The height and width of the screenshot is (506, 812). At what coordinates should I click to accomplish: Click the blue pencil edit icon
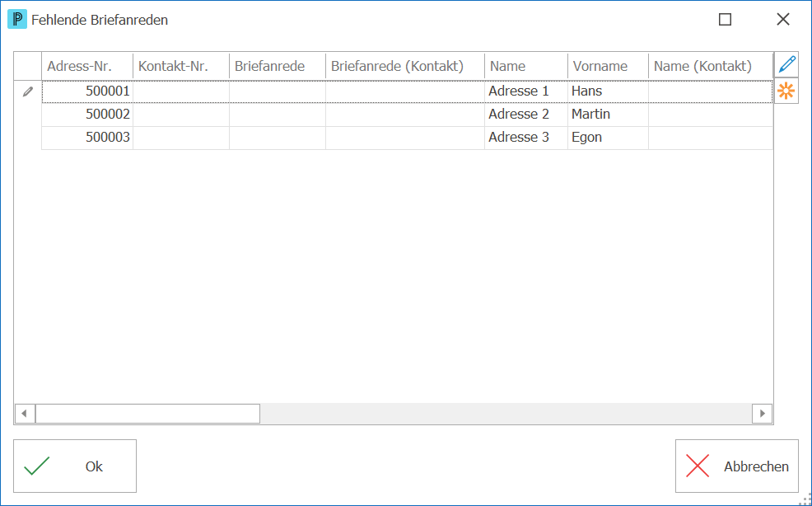pos(786,65)
